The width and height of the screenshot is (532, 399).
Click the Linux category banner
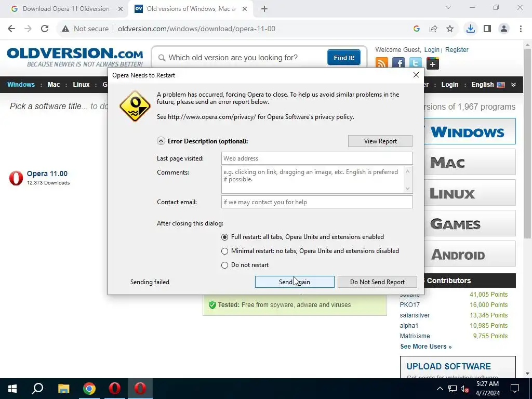(470, 193)
